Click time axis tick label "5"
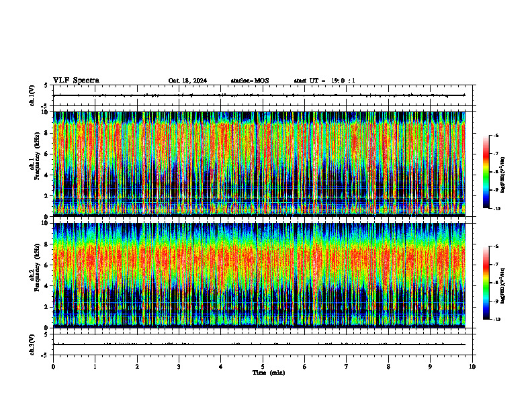The image size is (532, 411). click(263, 367)
